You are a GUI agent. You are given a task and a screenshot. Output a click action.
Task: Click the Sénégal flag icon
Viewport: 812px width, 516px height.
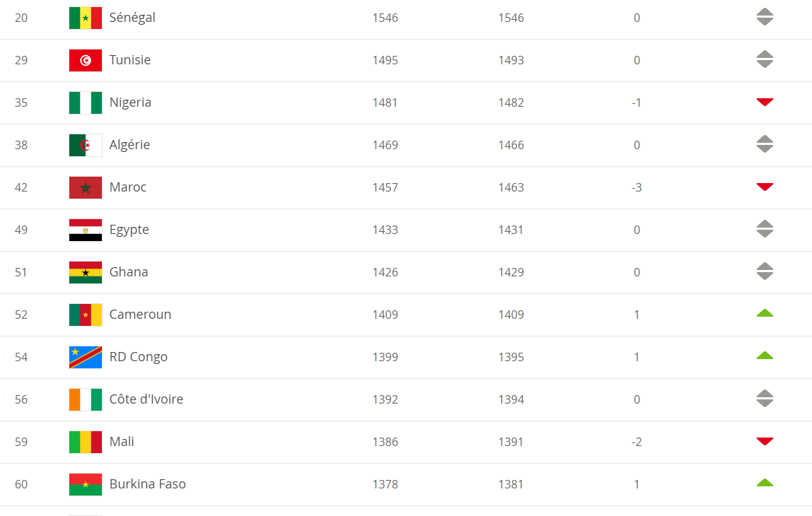86,18
